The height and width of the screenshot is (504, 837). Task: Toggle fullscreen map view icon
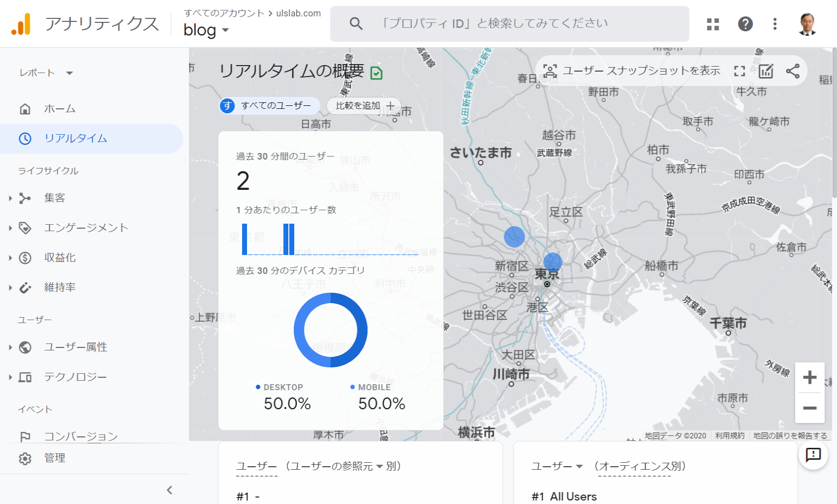tap(740, 71)
